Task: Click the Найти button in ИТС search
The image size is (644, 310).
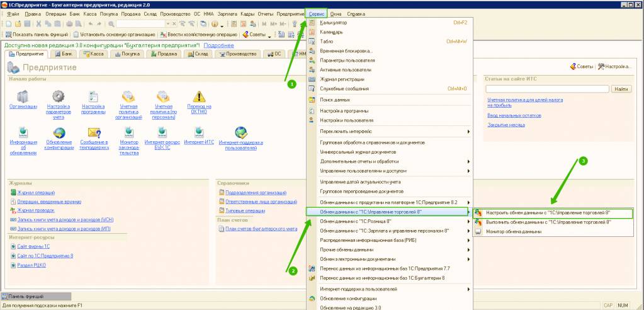Action: [x=621, y=89]
